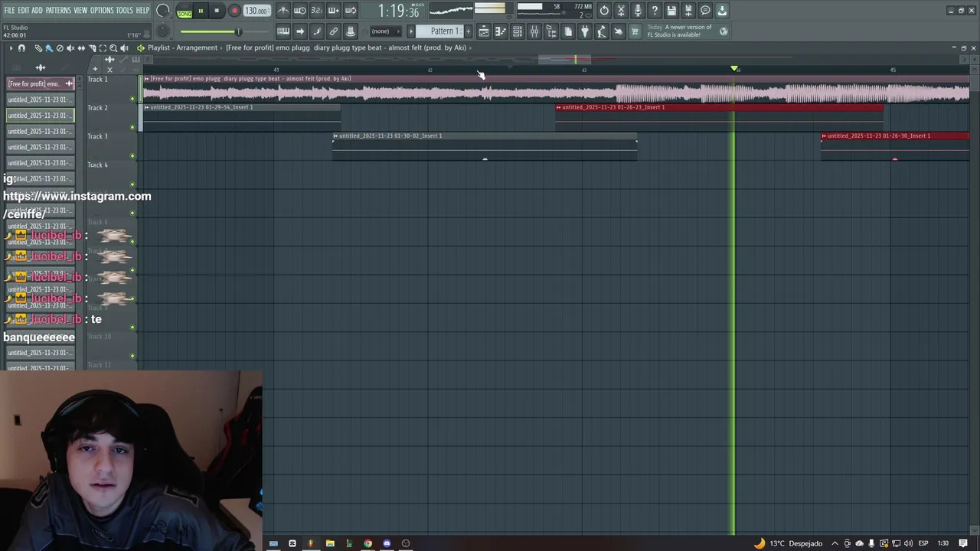Toggle multilink to controllers icon

[351, 31]
